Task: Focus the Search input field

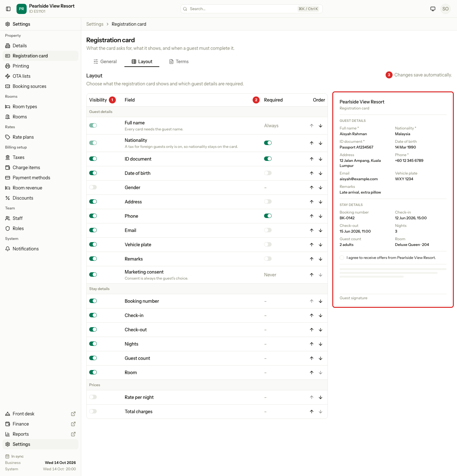Action: [x=252, y=9]
